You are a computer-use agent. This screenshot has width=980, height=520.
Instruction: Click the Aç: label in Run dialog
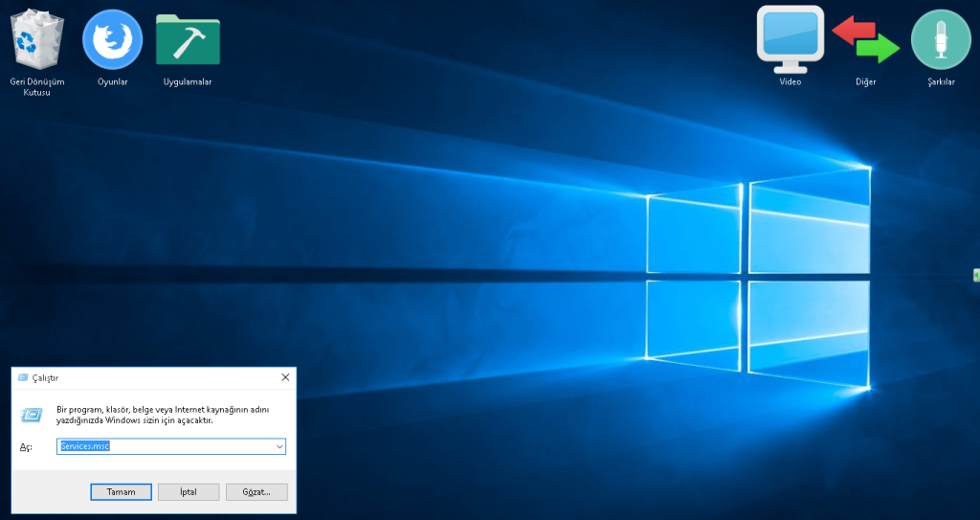coord(26,448)
